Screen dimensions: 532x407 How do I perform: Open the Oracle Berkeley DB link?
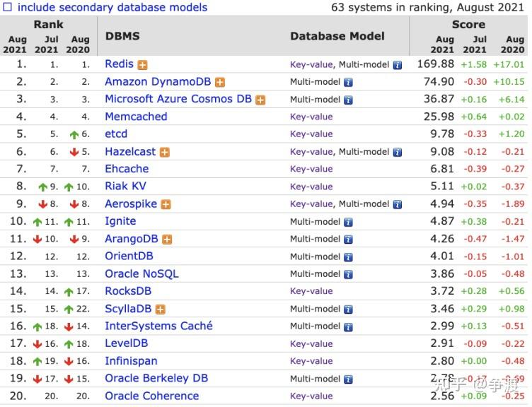click(156, 378)
